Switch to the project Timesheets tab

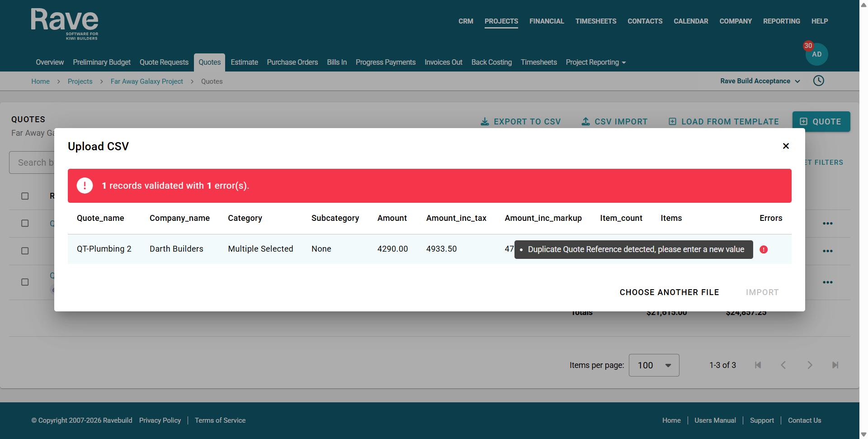(x=539, y=62)
